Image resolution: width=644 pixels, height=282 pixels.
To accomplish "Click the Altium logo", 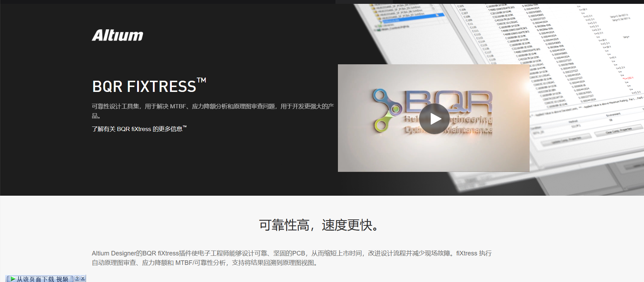I will coord(118,35).
